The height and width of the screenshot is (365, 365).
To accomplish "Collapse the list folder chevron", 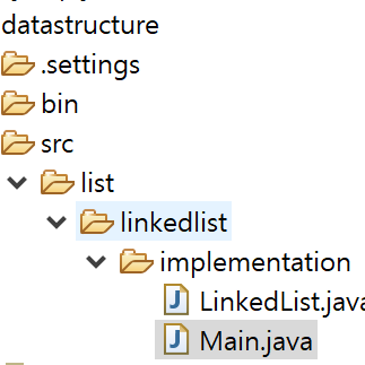I will click(x=17, y=183).
